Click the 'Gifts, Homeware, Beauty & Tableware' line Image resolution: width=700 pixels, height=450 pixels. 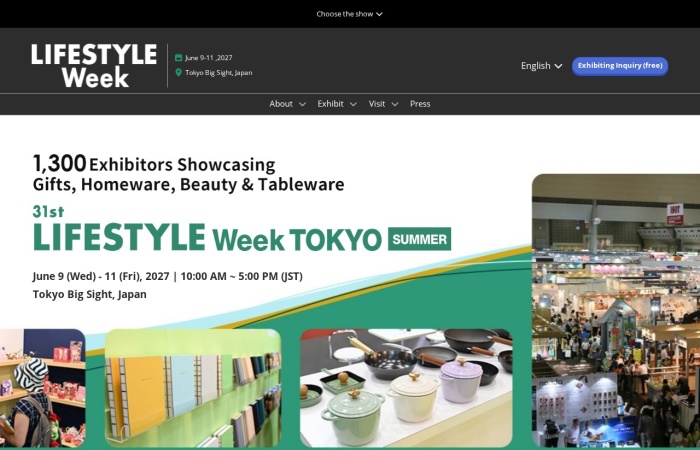[x=188, y=184]
